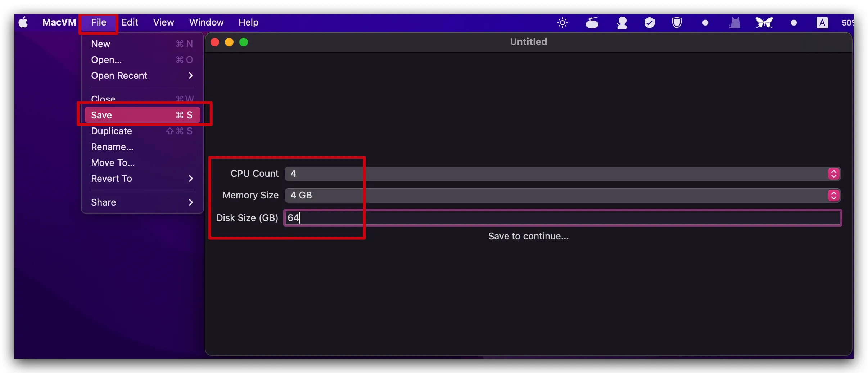Screen dimensions: 868x373
Task: Open the MacVM application menu
Action: click(59, 22)
